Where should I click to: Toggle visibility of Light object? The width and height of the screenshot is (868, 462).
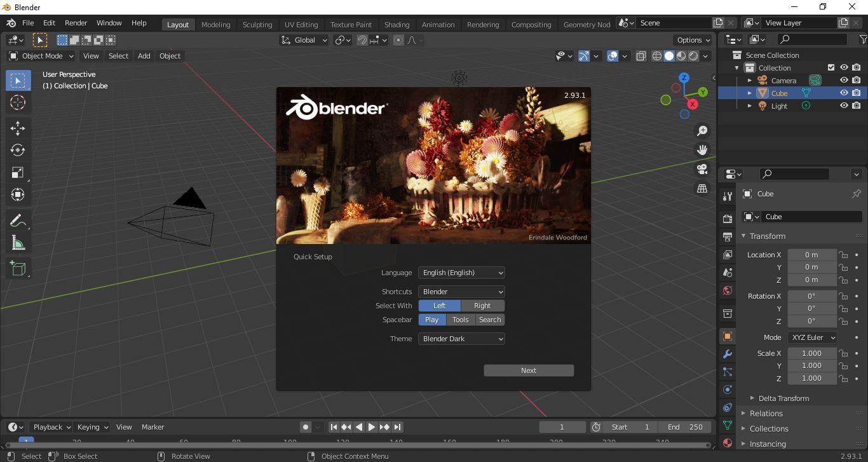tap(844, 105)
